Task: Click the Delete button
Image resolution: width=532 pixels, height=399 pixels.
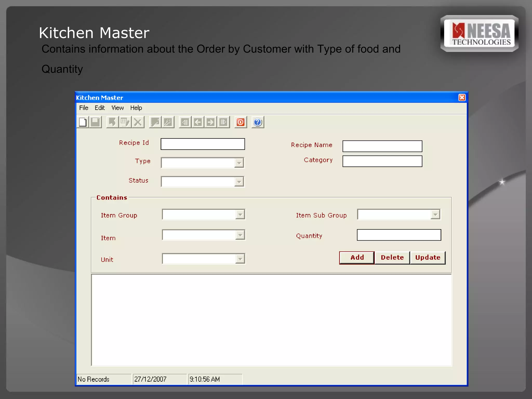Action: pyautogui.click(x=392, y=258)
